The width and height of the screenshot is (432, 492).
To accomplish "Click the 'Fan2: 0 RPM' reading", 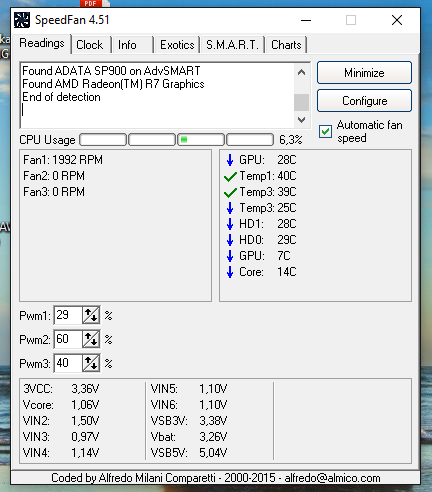I will pos(54,176).
